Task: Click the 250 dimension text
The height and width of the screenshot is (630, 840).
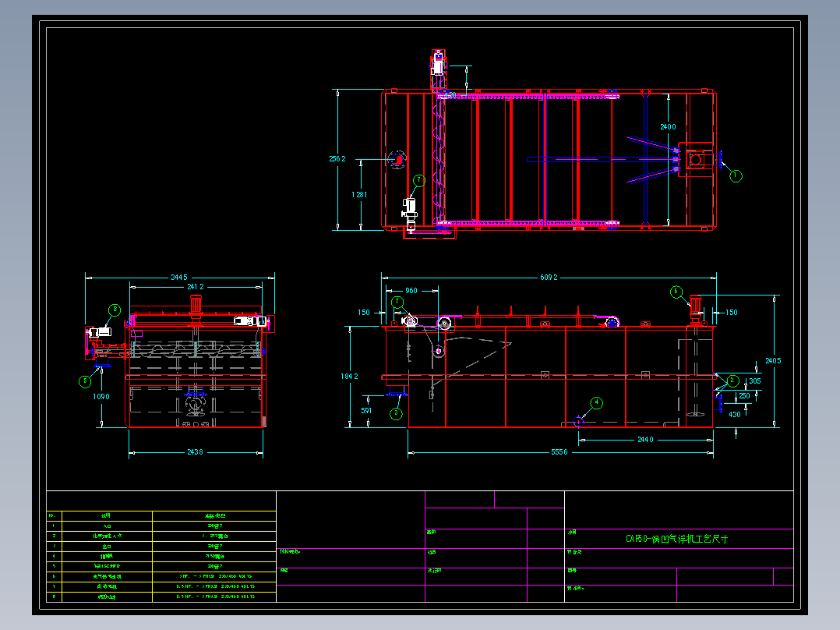Action: pos(745,396)
